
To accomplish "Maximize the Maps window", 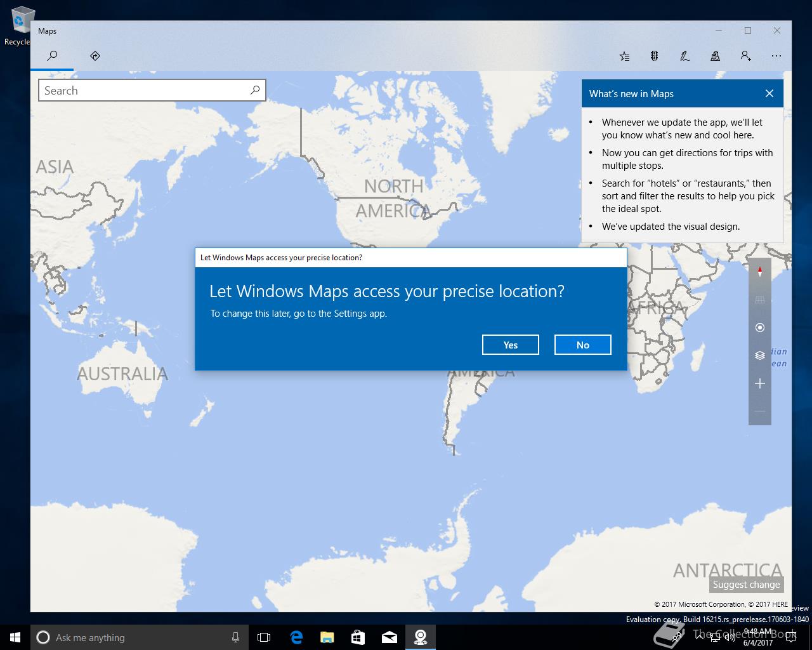I will click(x=748, y=30).
